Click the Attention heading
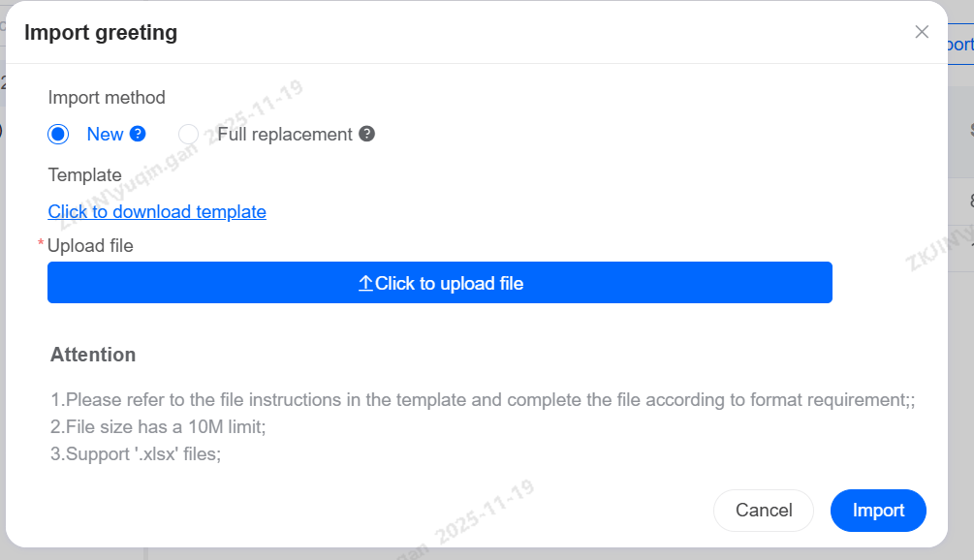This screenshot has width=974, height=560. click(x=93, y=355)
